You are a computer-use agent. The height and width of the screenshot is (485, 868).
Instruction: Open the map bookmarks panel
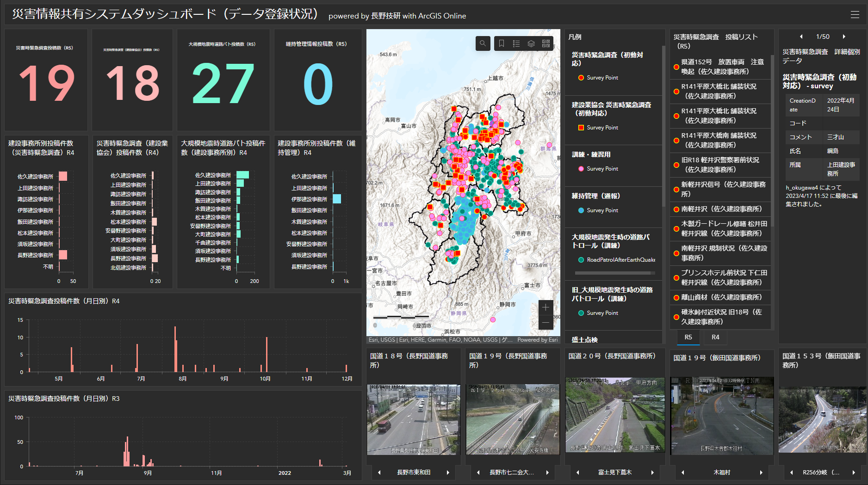click(x=502, y=43)
